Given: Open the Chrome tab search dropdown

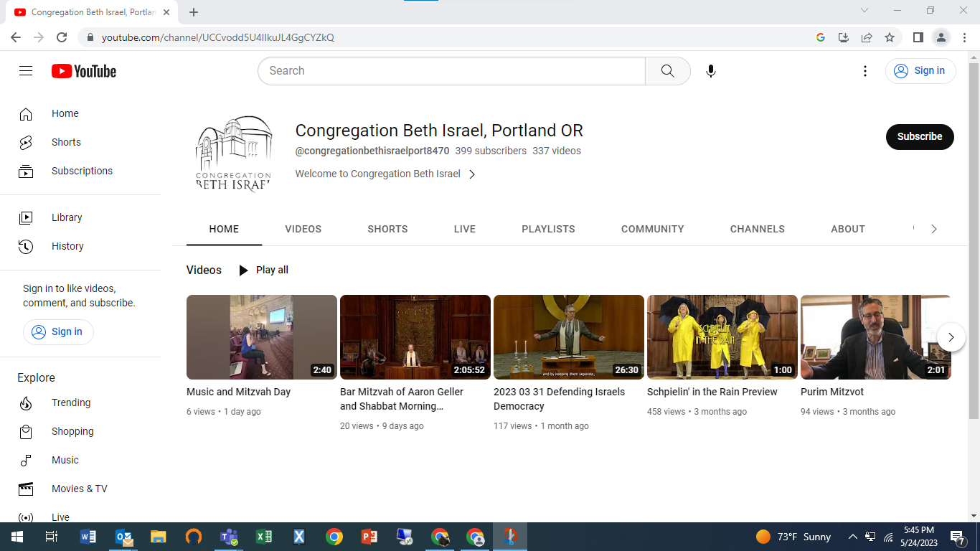Looking at the screenshot, I should point(864,11).
